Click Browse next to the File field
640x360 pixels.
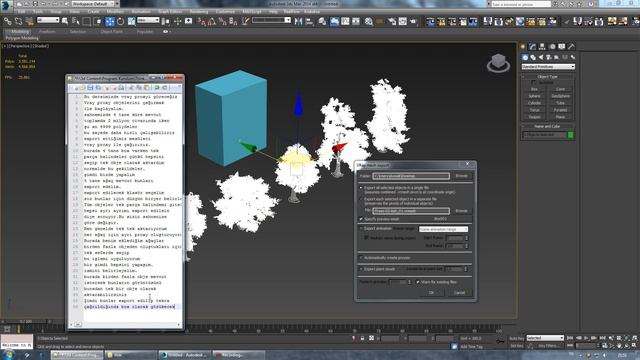click(x=462, y=211)
